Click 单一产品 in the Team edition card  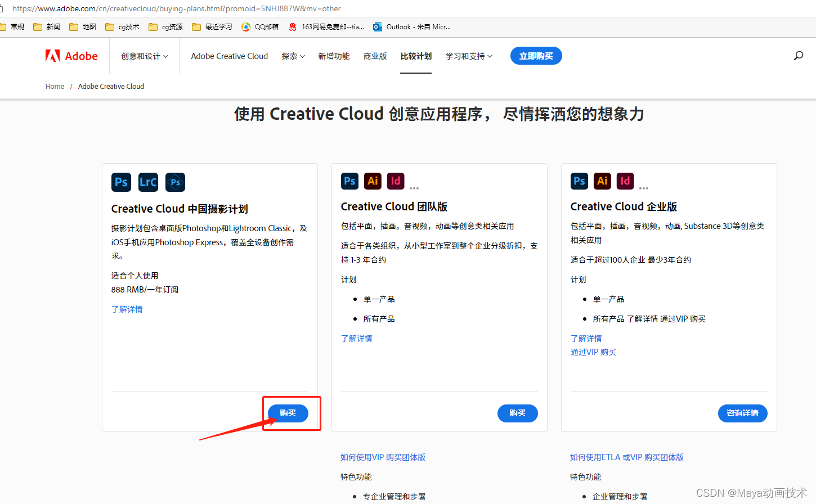tap(379, 299)
